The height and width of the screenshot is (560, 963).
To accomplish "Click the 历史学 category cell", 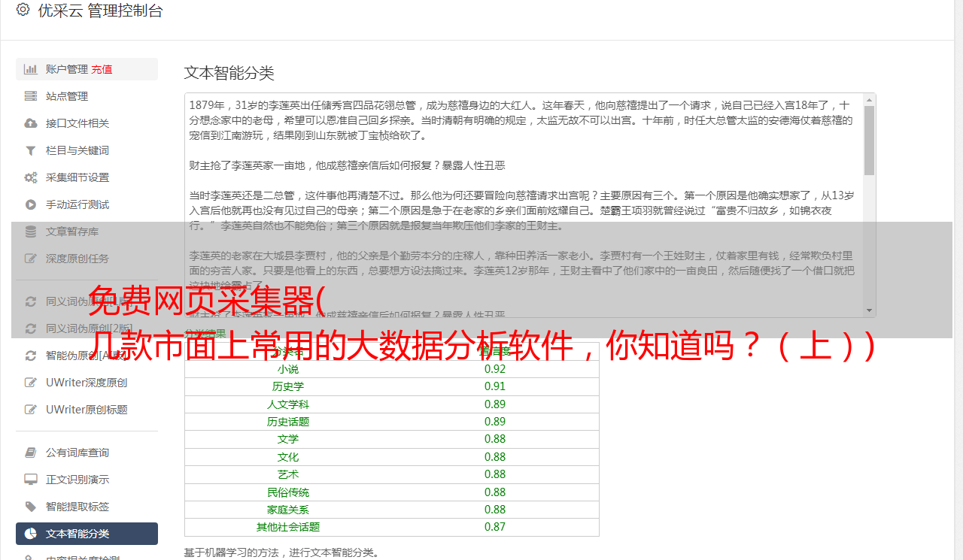I will (287, 386).
